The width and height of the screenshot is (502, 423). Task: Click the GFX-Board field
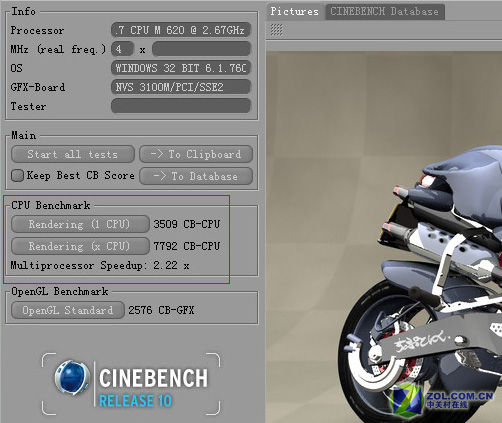pos(181,87)
